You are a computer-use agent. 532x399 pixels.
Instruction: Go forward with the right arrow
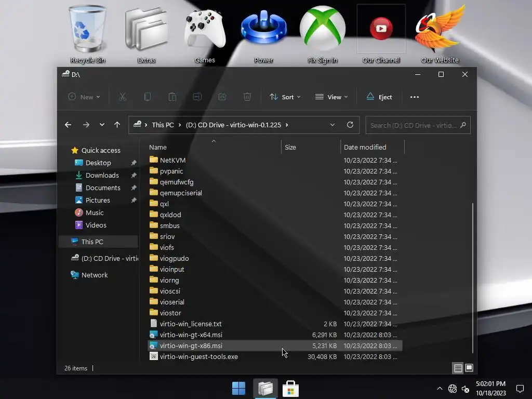[86, 125]
